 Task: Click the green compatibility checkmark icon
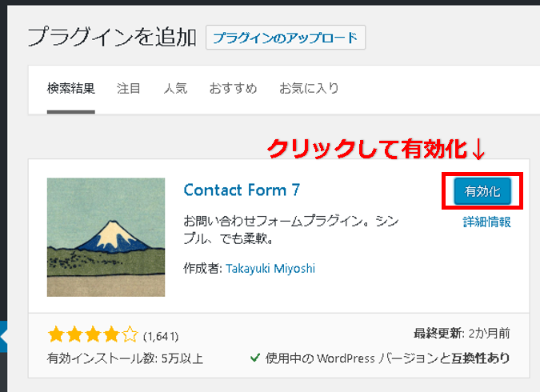[x=255, y=358]
